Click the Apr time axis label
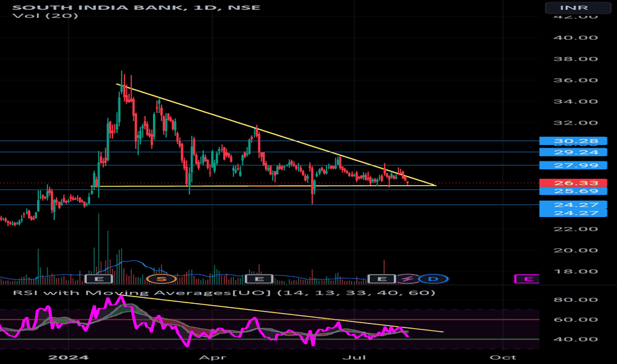This screenshot has height=364, width=617. tap(213, 357)
